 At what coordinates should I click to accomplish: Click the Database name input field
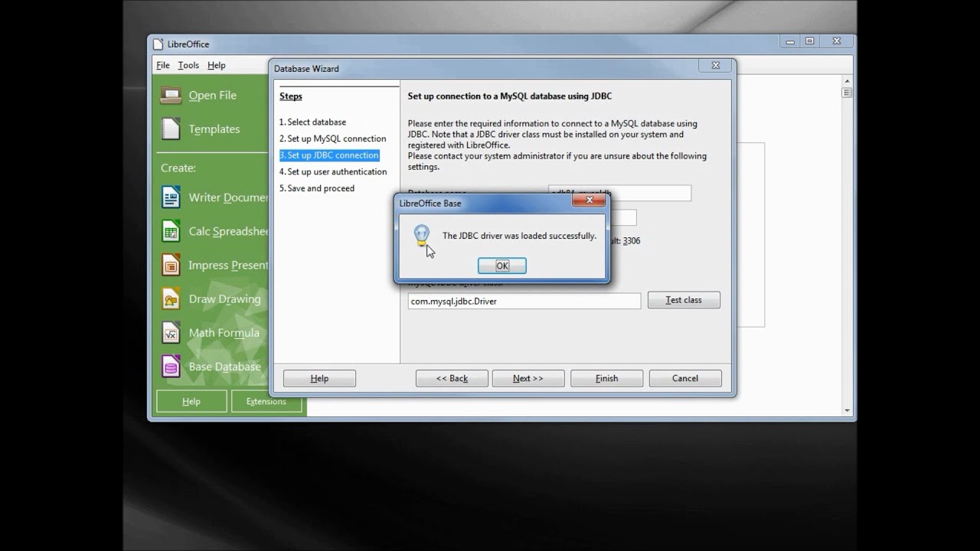click(x=619, y=193)
